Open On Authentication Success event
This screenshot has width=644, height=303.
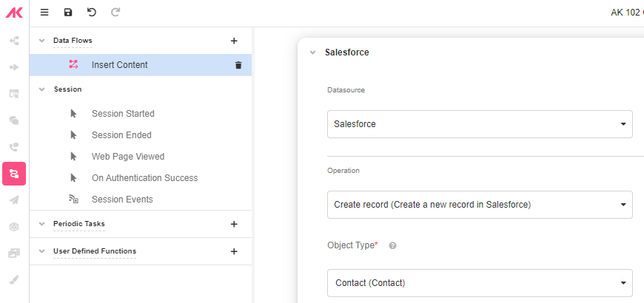144,177
